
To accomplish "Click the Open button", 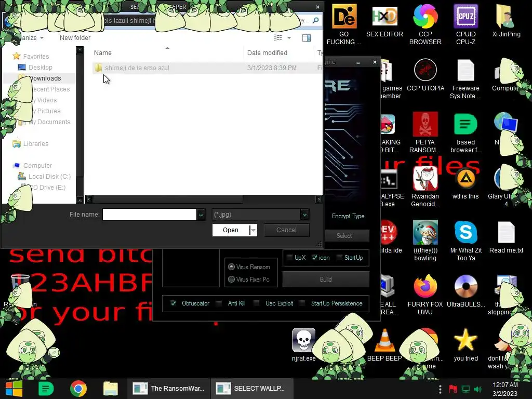I will [231, 230].
